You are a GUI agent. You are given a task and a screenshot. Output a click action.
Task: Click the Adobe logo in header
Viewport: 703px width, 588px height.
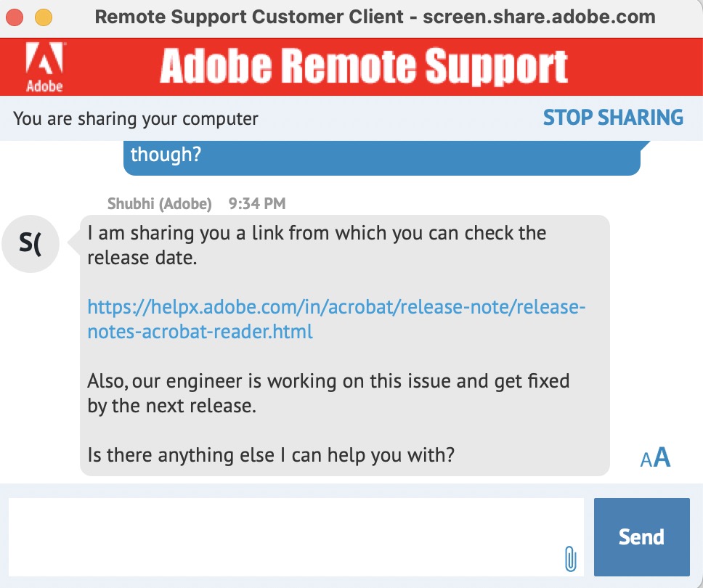(x=44, y=67)
